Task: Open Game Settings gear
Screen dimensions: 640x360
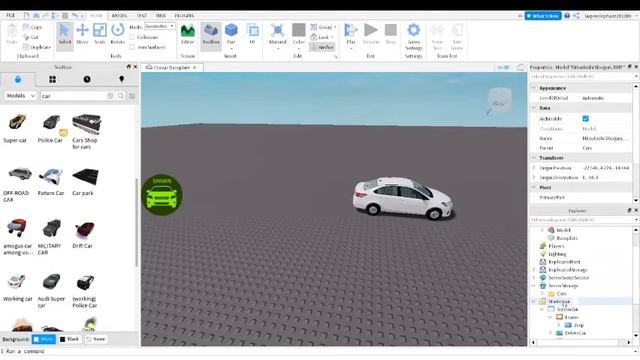Action: (413, 31)
